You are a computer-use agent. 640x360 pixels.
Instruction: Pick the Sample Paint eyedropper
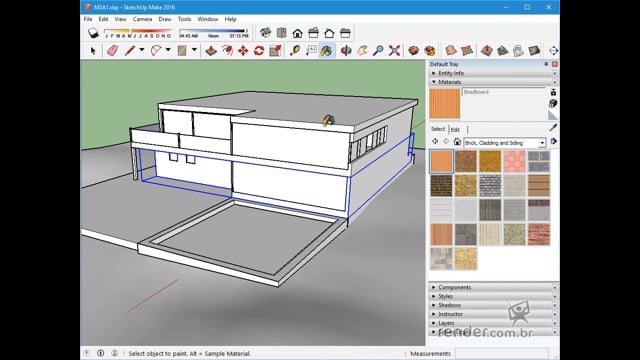[x=553, y=128]
